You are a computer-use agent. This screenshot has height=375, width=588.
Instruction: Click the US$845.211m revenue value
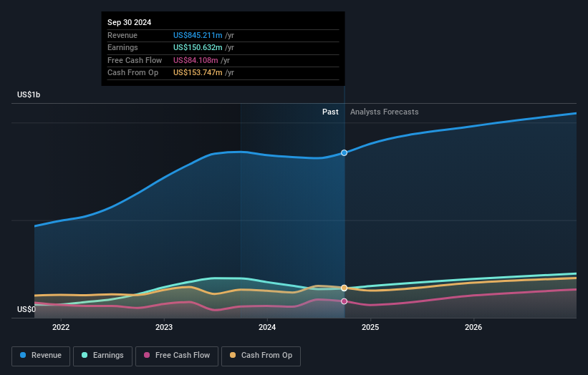pos(198,35)
